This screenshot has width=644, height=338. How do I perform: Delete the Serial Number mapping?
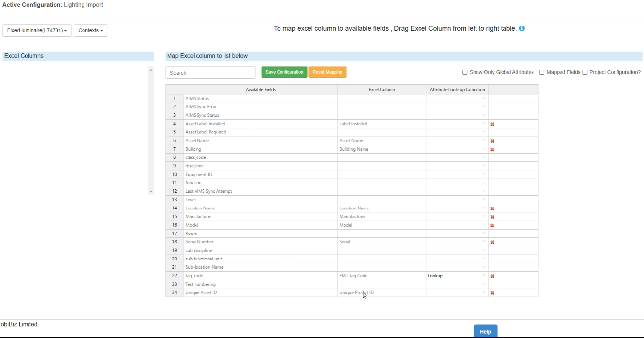[x=492, y=242]
